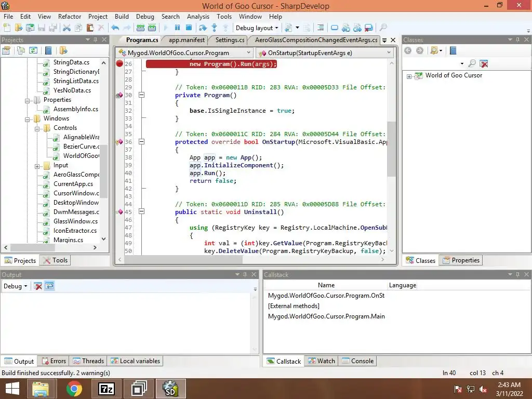Image resolution: width=532 pixels, height=399 pixels.
Task: Pin the Output panel
Action: 245,274
